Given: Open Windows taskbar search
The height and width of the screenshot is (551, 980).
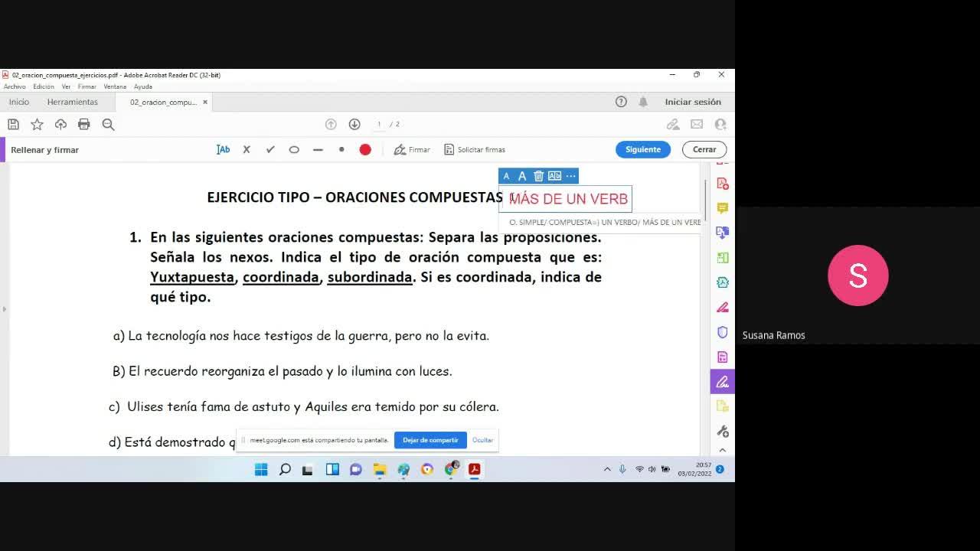Looking at the screenshot, I should [285, 469].
